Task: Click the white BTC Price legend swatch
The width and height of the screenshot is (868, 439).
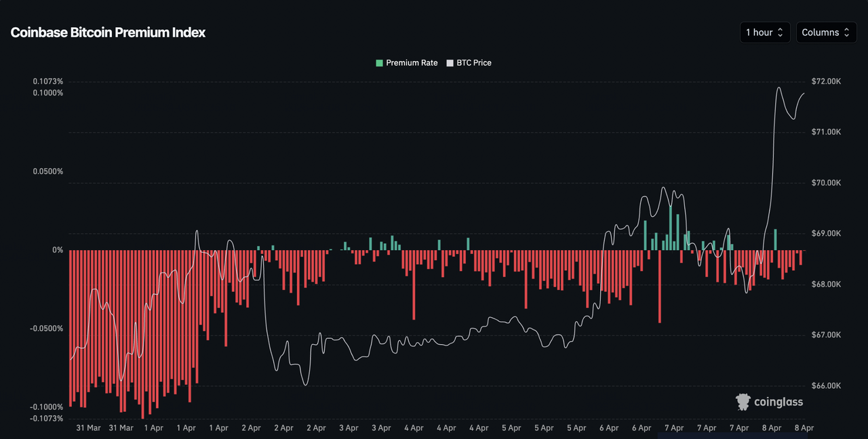Action: (450, 63)
